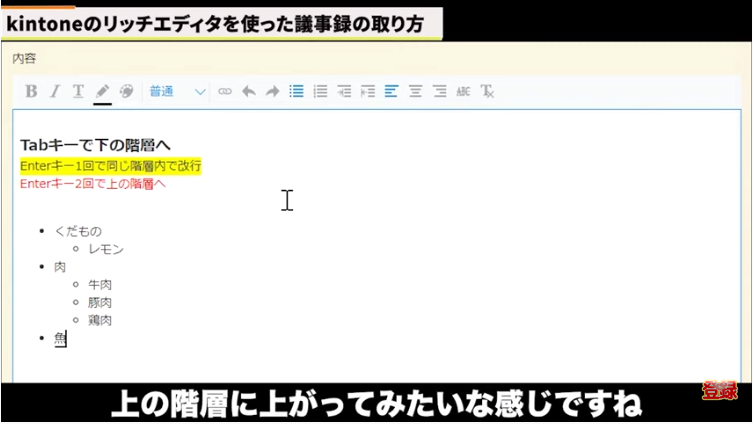Viewport: 753px width, 424px height.
Task: Click the red 登録 subscribe button
Action: tap(719, 391)
